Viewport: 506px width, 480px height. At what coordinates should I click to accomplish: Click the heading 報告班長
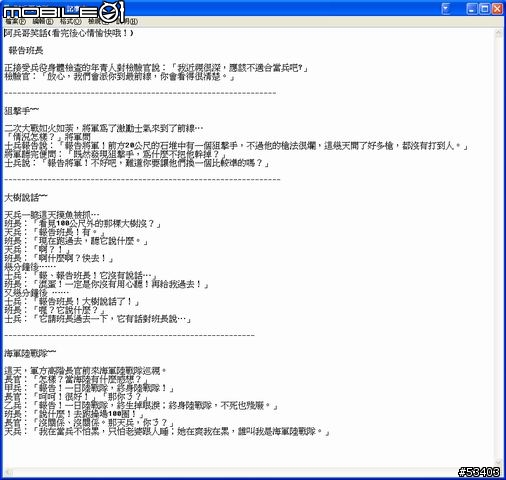coord(26,51)
